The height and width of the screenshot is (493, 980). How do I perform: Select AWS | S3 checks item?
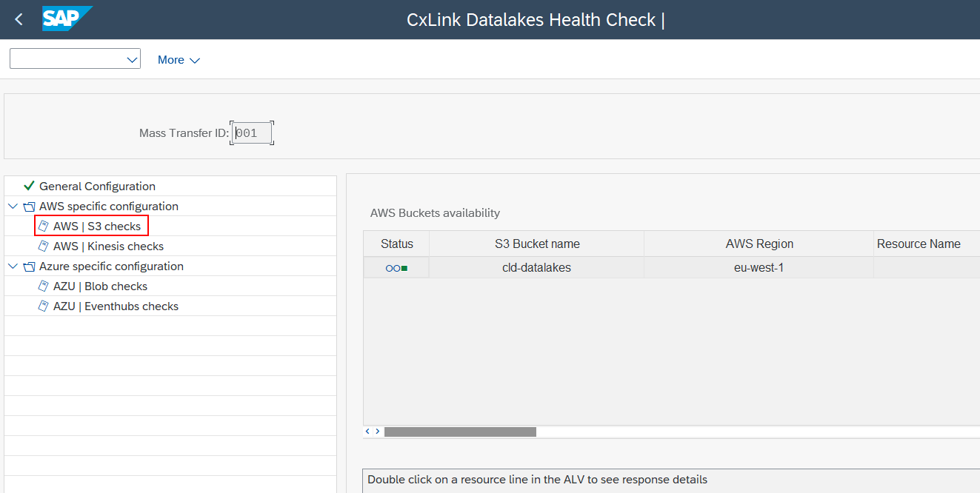(x=97, y=227)
